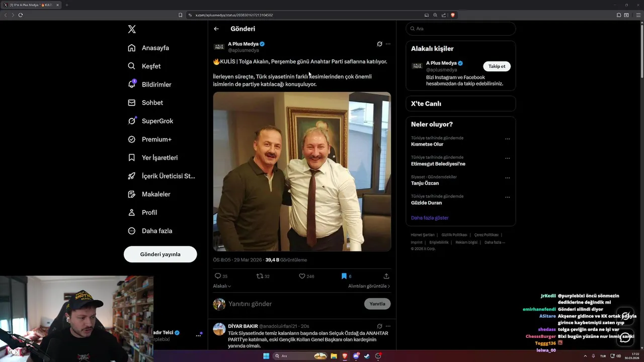
Task: Open more menu on DİYAR BAKIR reply
Action: [x=388, y=326]
